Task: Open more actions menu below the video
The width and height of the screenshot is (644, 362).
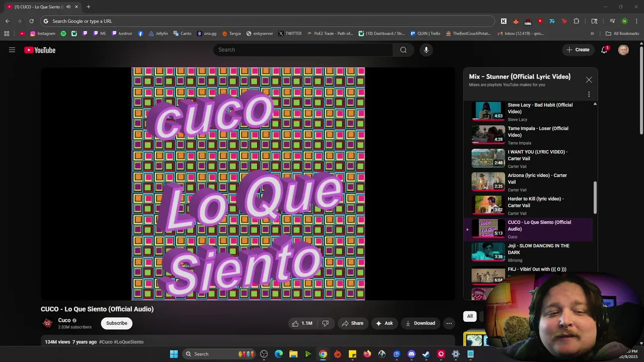Action: click(x=449, y=323)
